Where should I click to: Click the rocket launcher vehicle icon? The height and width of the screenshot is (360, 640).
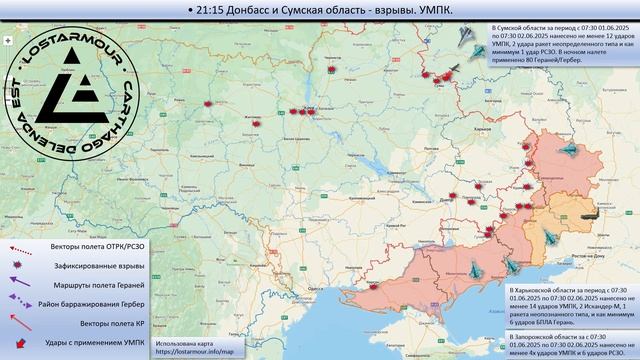(589, 215)
